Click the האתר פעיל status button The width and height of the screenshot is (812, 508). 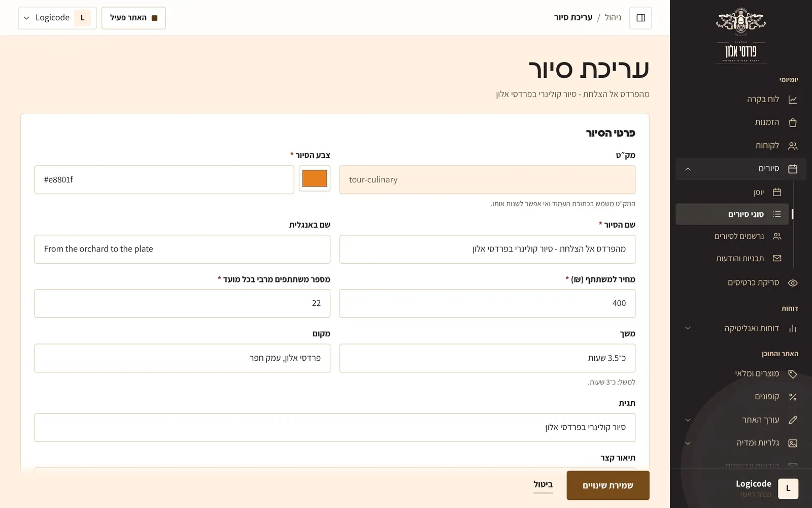coord(133,18)
